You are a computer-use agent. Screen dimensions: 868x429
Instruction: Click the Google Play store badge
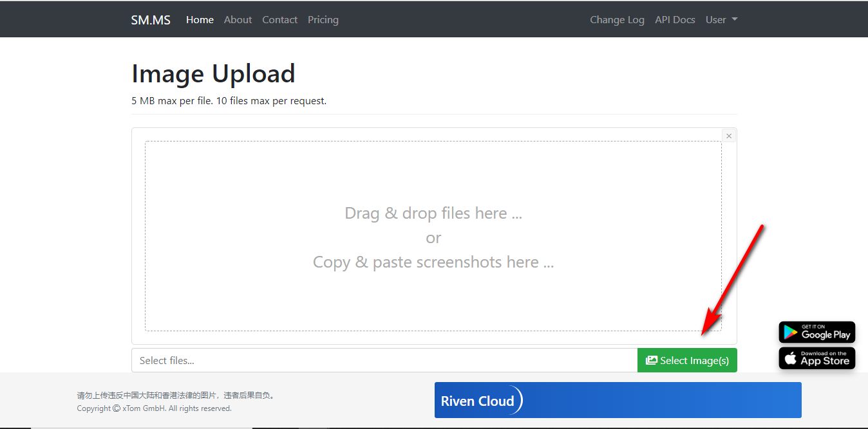pyautogui.click(x=816, y=332)
